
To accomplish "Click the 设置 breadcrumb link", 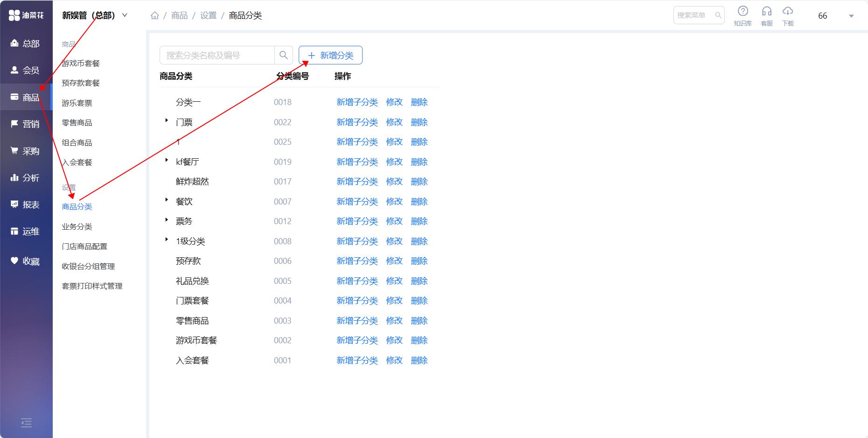I will (x=208, y=15).
